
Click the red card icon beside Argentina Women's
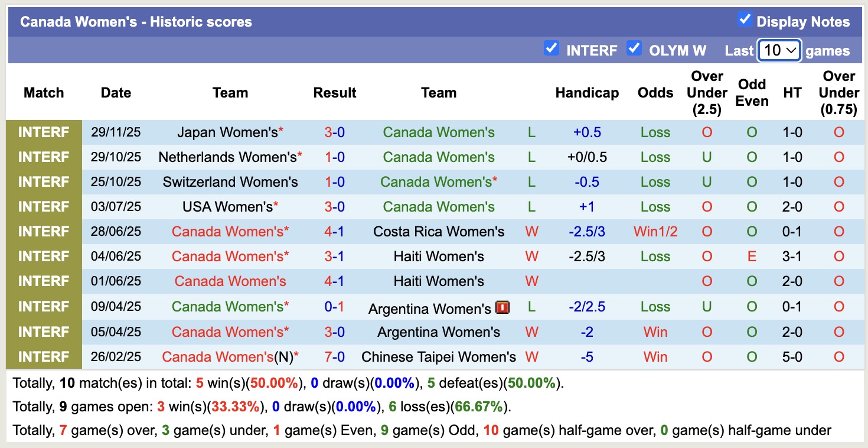(x=503, y=307)
